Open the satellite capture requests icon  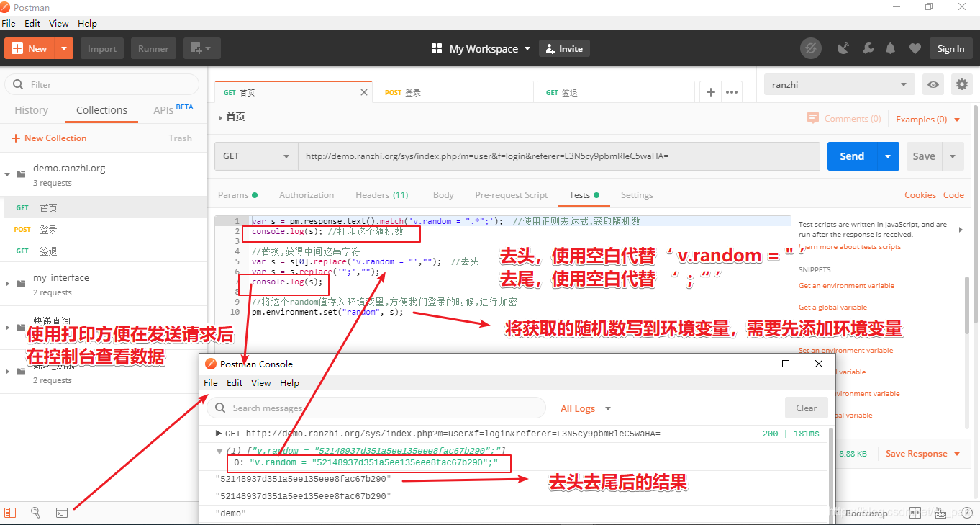coord(843,48)
